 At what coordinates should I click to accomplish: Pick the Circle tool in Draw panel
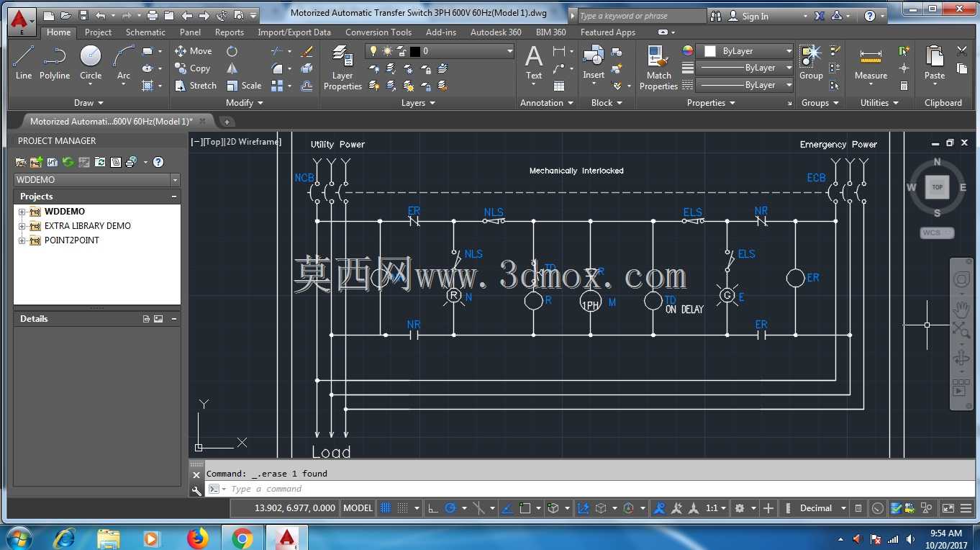click(91, 63)
